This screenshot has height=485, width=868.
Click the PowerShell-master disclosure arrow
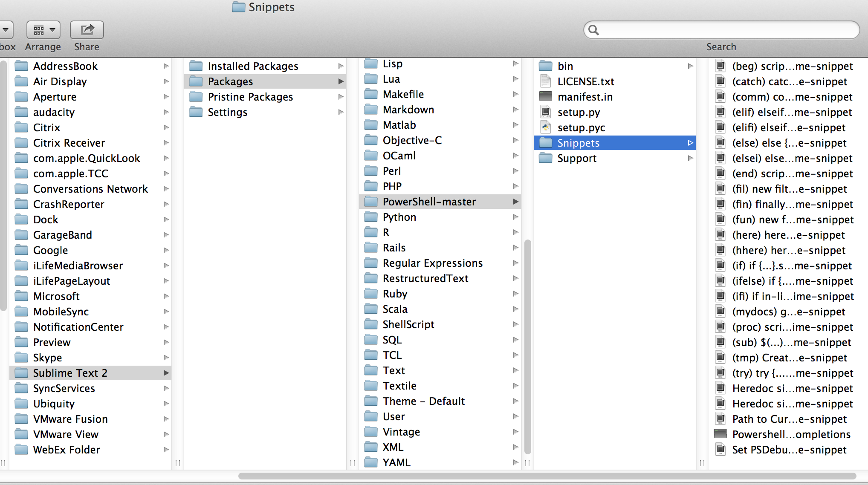tap(516, 202)
